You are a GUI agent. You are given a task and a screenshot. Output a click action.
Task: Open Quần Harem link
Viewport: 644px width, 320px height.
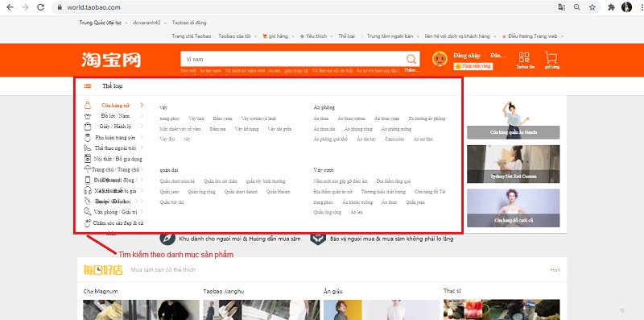coord(278,192)
